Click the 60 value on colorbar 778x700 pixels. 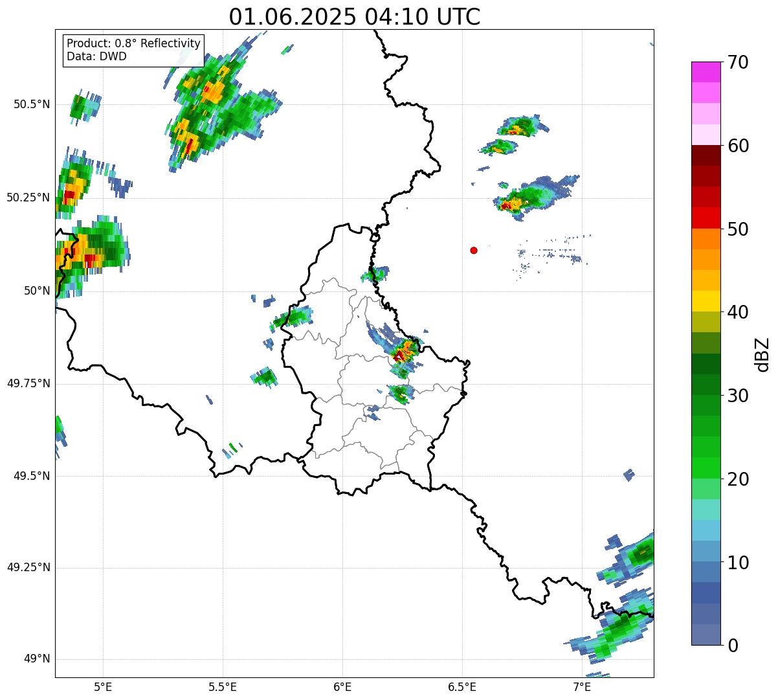pyautogui.click(x=738, y=146)
